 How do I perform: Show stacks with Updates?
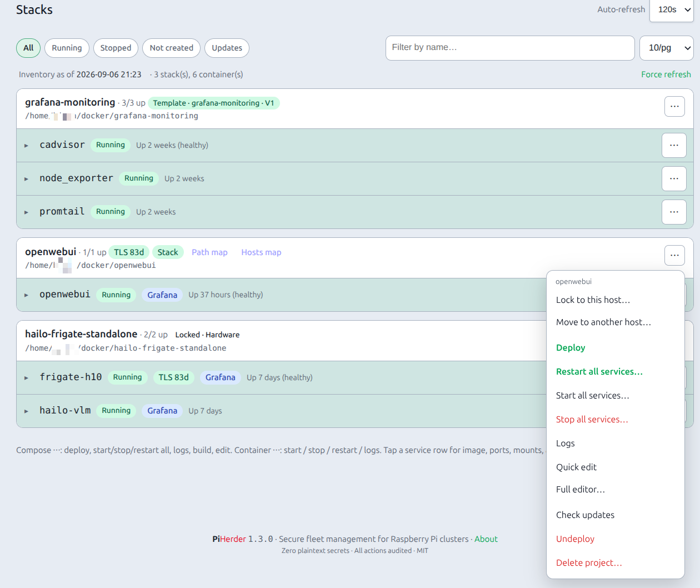[x=227, y=48]
